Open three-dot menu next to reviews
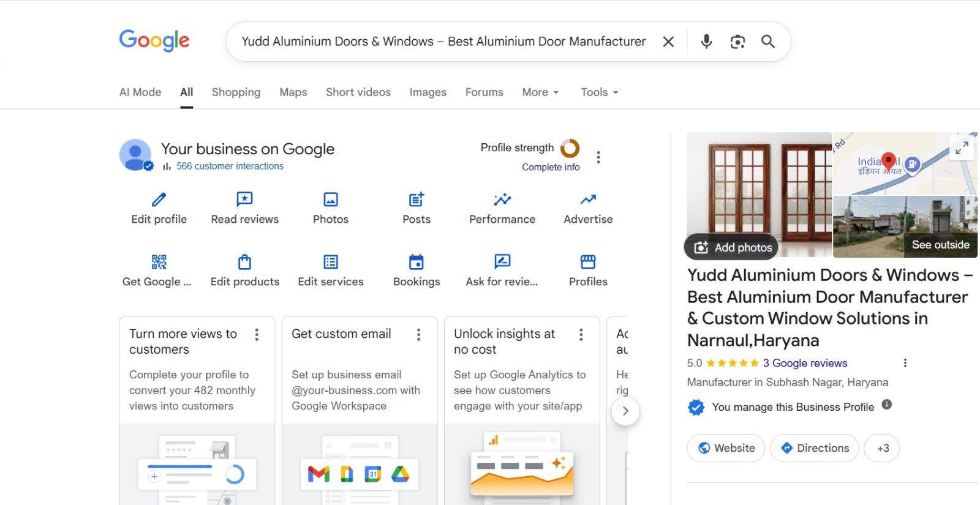The width and height of the screenshot is (980, 505). point(905,363)
